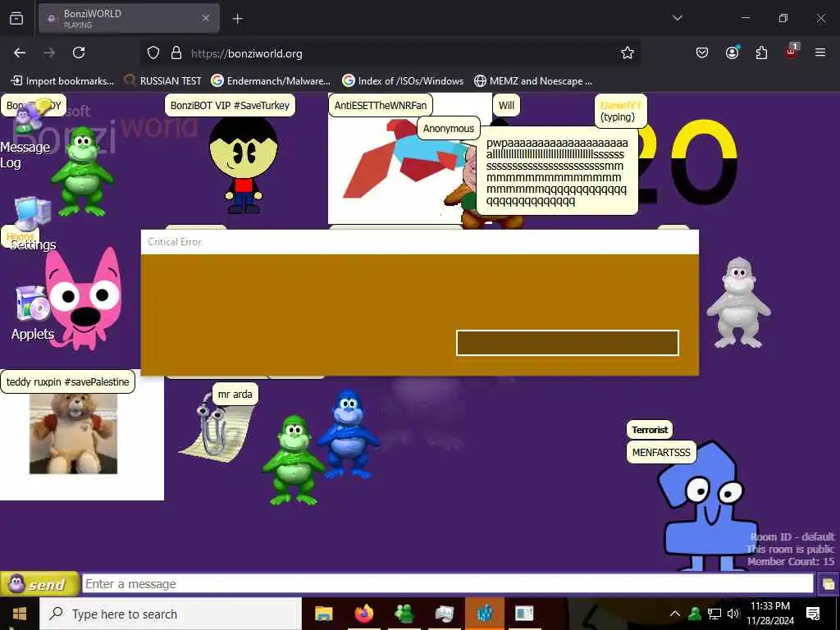Click the teddy ruxpin bear photo

tap(73, 434)
